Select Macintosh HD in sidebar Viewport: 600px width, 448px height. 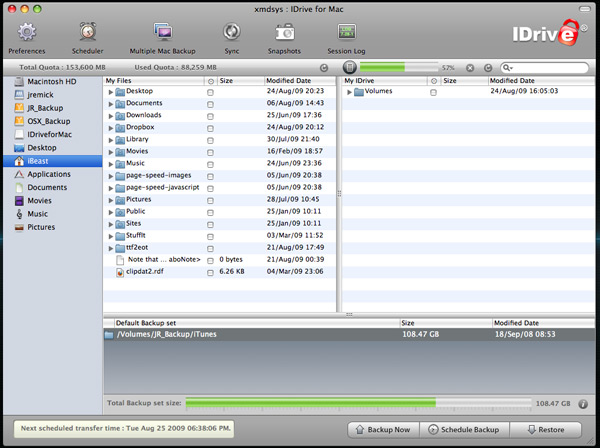(52, 81)
